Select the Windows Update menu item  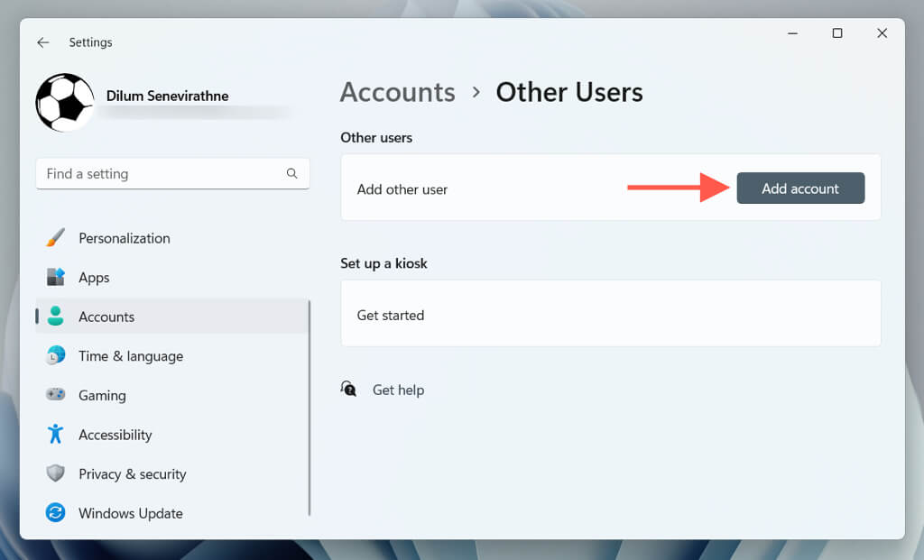[130, 513]
